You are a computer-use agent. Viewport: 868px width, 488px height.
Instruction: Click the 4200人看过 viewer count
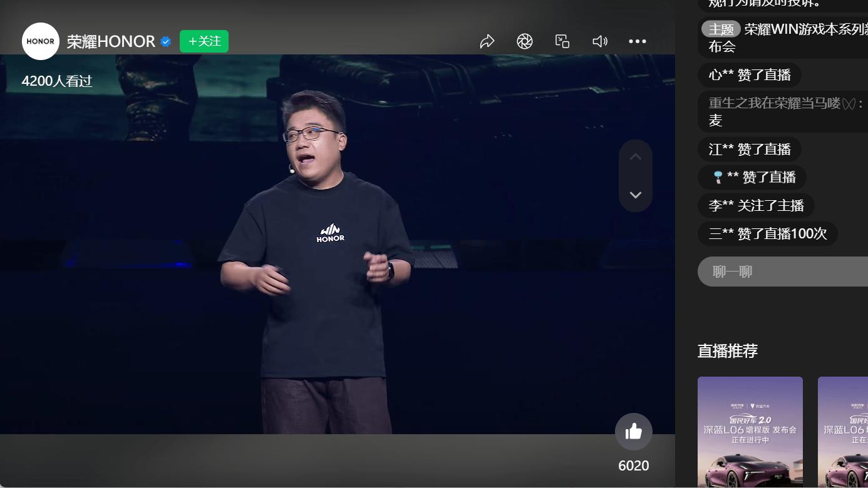pos(57,81)
